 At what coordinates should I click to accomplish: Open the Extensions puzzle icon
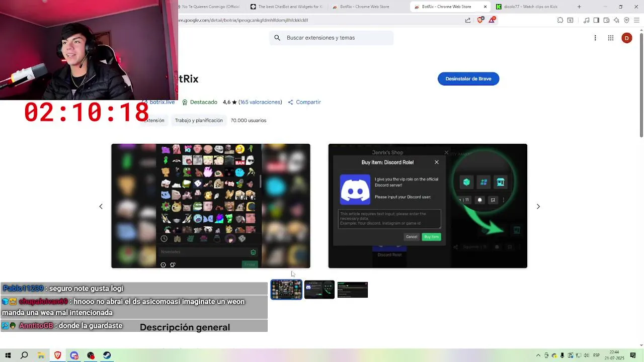tap(560, 20)
